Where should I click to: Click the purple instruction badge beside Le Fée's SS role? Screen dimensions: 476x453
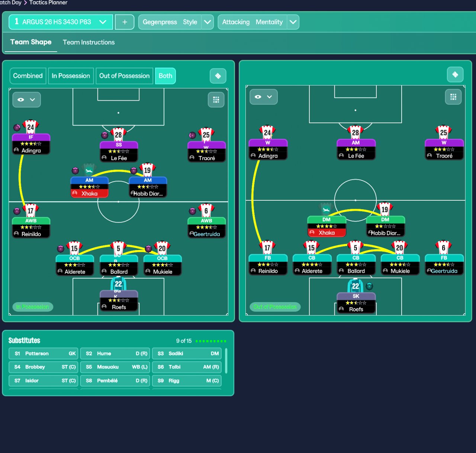[x=105, y=135]
